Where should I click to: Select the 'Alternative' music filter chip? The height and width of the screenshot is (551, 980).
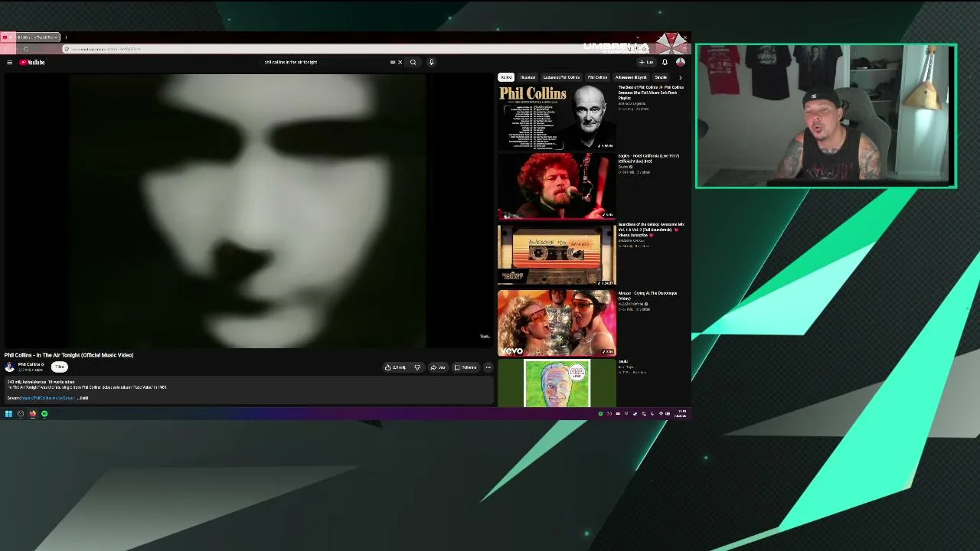coord(631,77)
